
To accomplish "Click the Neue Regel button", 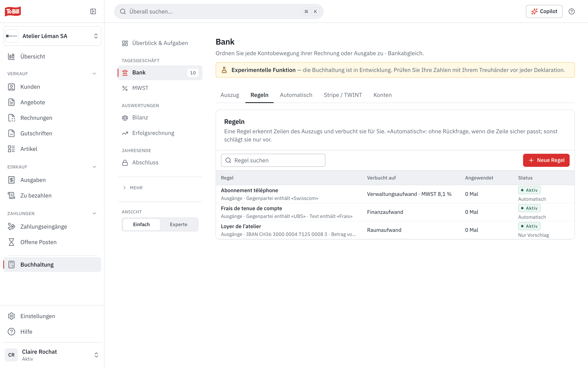I will tap(546, 160).
